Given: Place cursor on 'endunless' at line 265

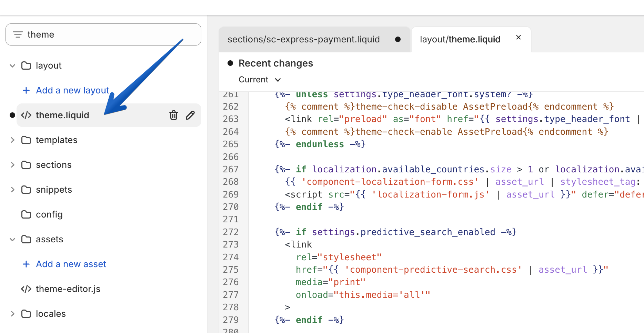Looking at the screenshot, I should (x=320, y=144).
